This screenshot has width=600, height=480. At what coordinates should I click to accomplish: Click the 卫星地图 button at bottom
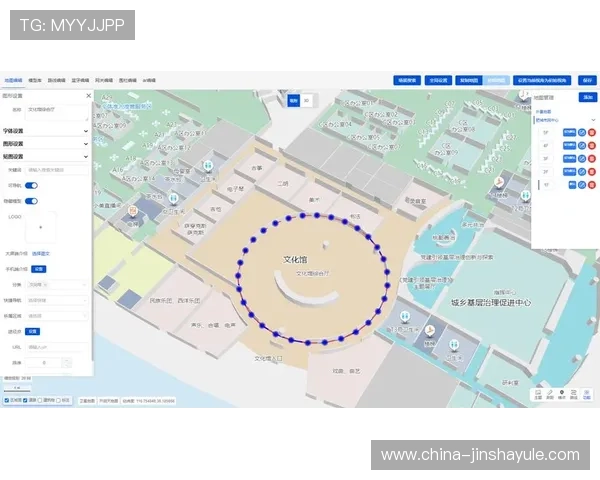[x=87, y=401]
